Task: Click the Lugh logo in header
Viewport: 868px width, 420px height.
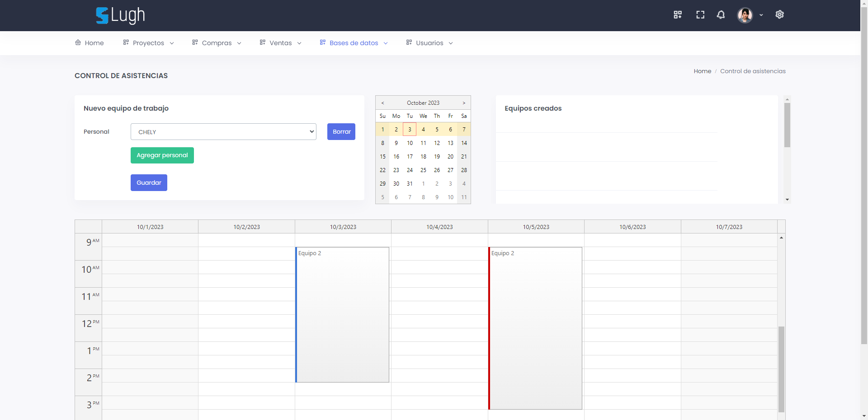Action: click(120, 15)
